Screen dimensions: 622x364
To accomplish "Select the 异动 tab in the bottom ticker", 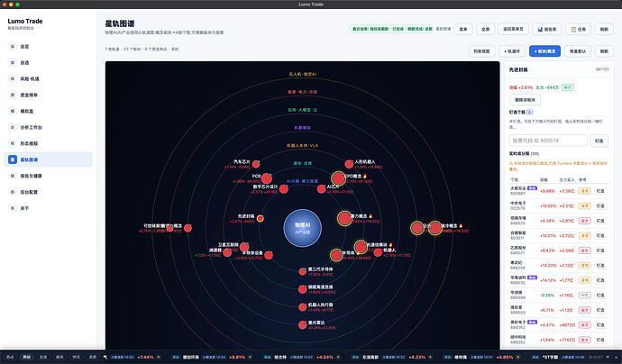I will pos(26,357).
